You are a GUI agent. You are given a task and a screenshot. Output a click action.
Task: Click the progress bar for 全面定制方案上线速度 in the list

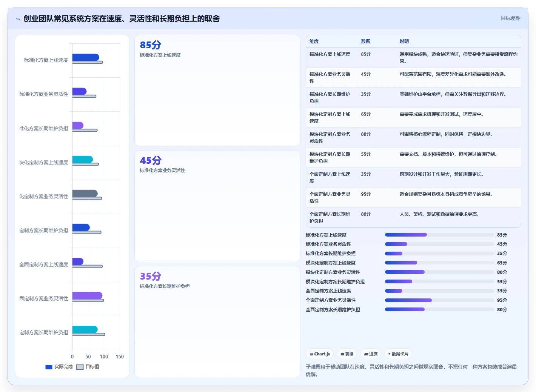click(439, 291)
